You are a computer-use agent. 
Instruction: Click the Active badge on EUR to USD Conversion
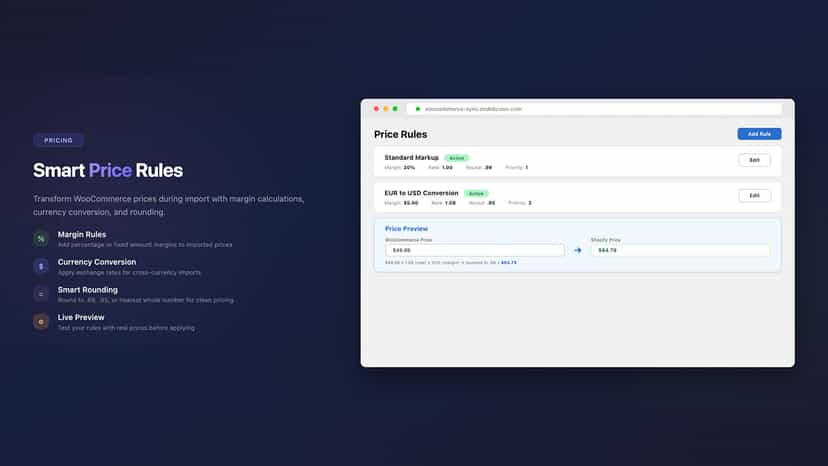[476, 193]
